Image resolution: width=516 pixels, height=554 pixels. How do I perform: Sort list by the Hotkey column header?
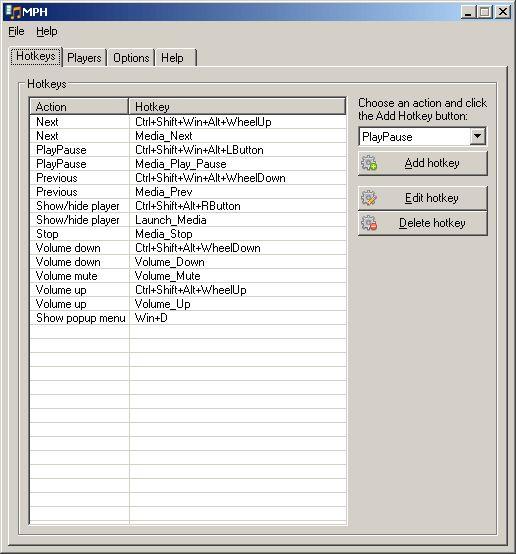237,107
